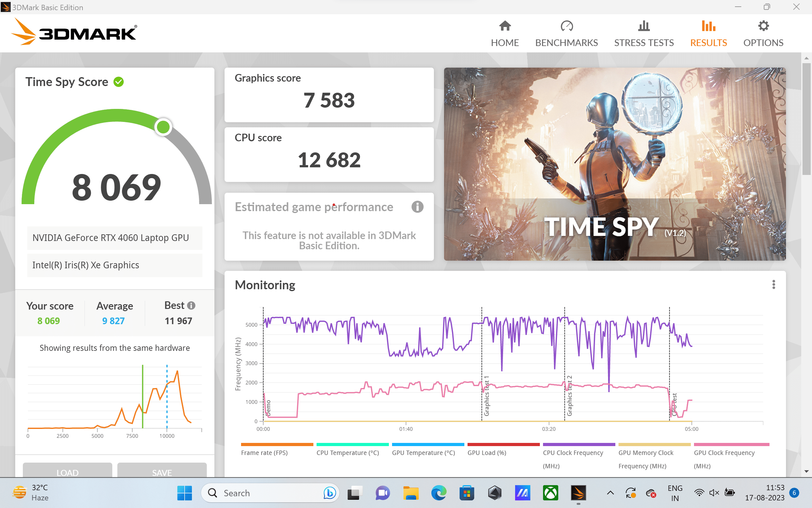Click the scrollbar down arrow

806,472
